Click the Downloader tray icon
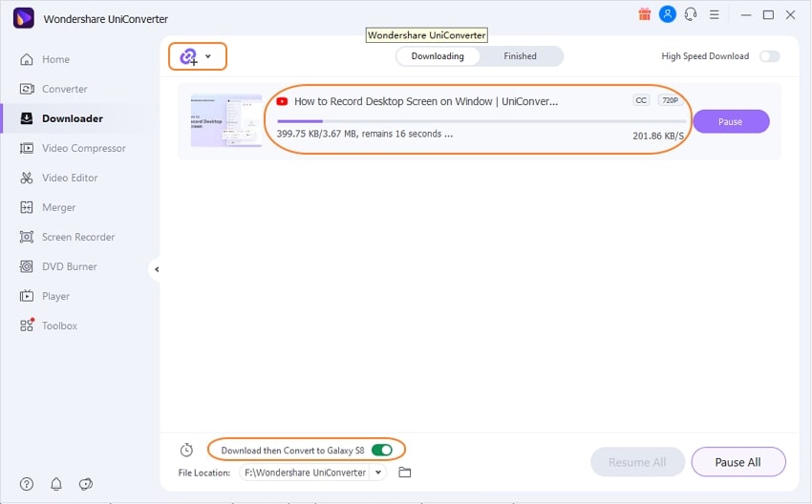812x504 pixels. (x=27, y=118)
